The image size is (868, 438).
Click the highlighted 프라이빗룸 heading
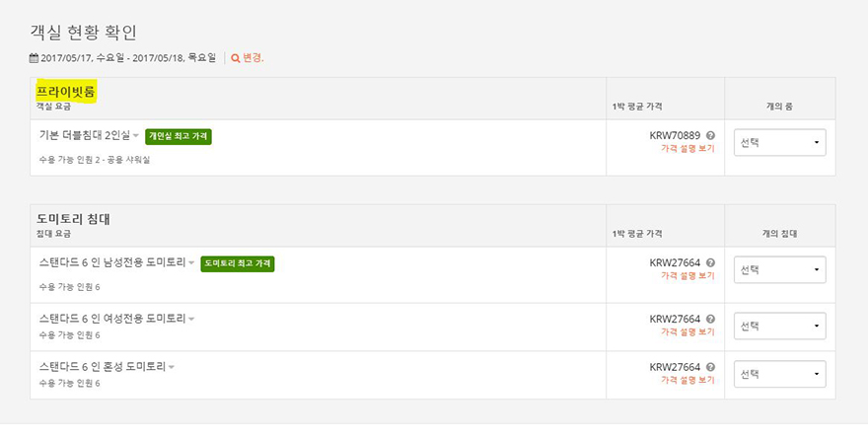tap(66, 92)
